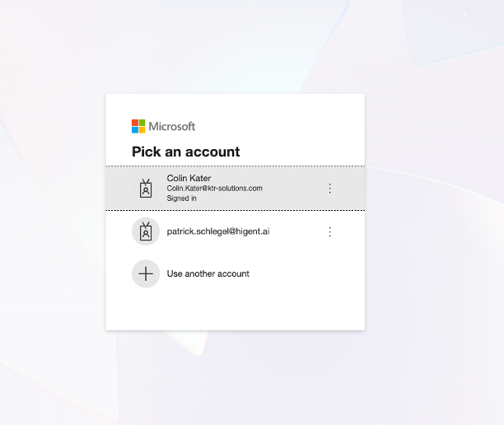
Task: Click the plus icon for another account
Action: click(x=146, y=274)
